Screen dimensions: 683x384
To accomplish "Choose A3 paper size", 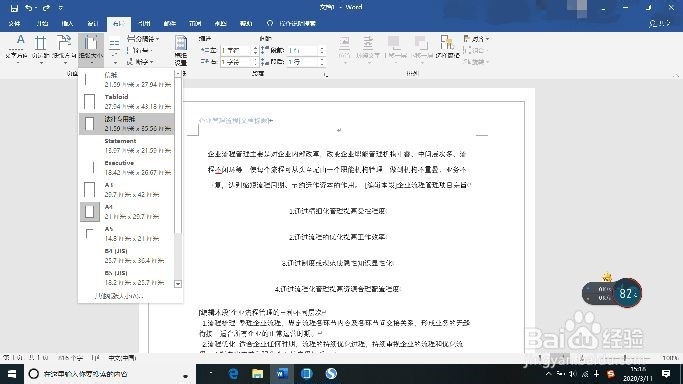I will 127,189.
